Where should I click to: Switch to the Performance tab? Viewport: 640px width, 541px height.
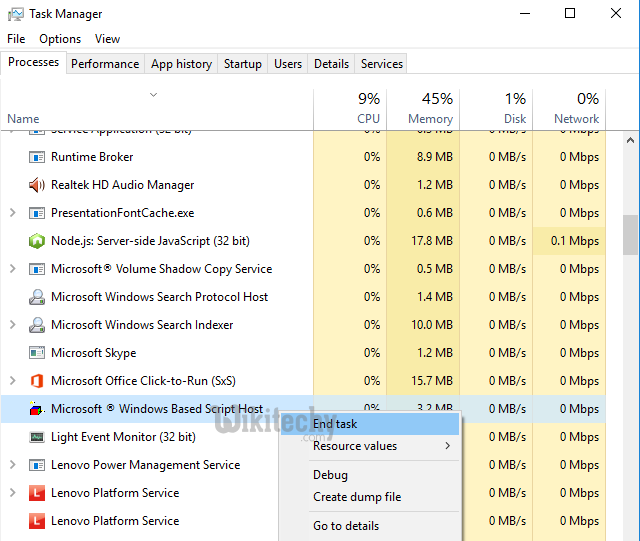tap(105, 64)
